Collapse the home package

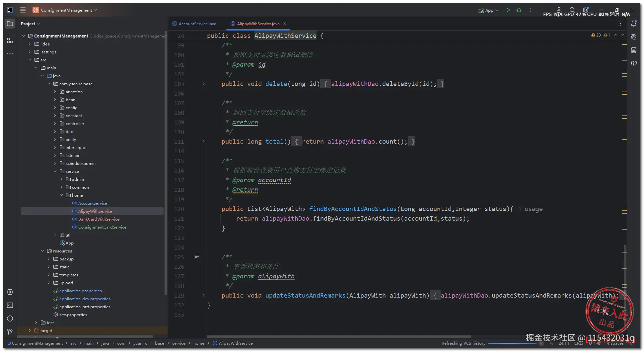click(61, 195)
